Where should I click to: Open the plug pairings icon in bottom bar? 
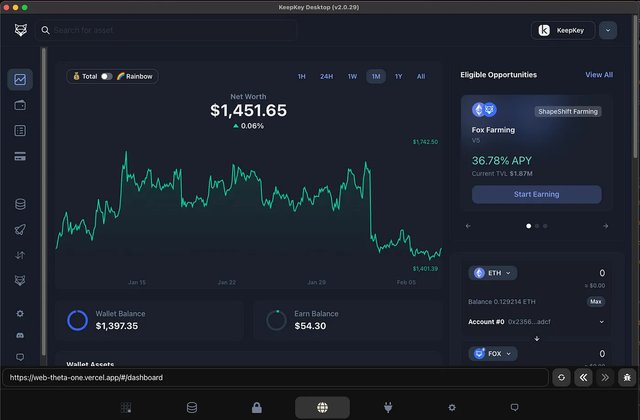pos(388,407)
